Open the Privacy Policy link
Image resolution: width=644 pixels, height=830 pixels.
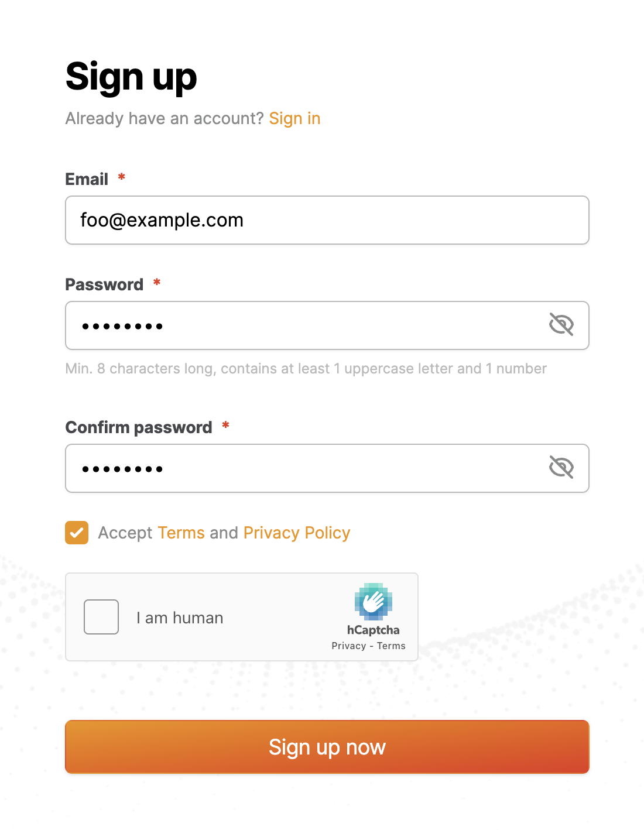[297, 533]
